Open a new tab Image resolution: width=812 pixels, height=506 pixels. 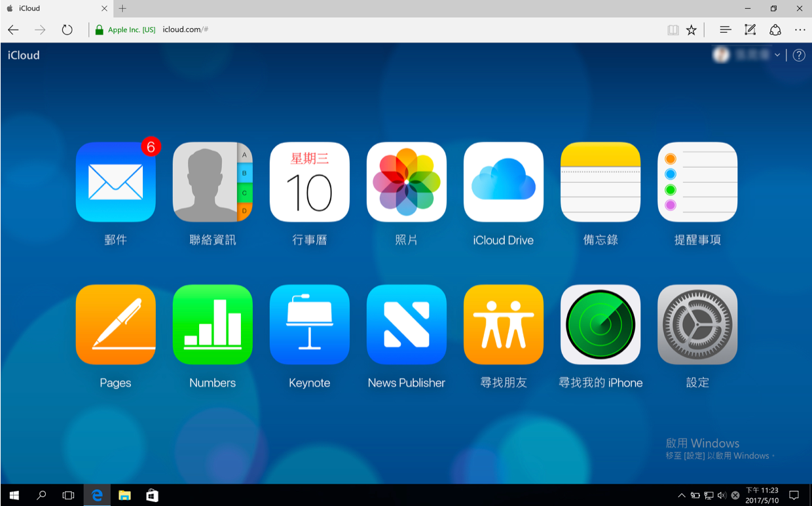(x=122, y=9)
